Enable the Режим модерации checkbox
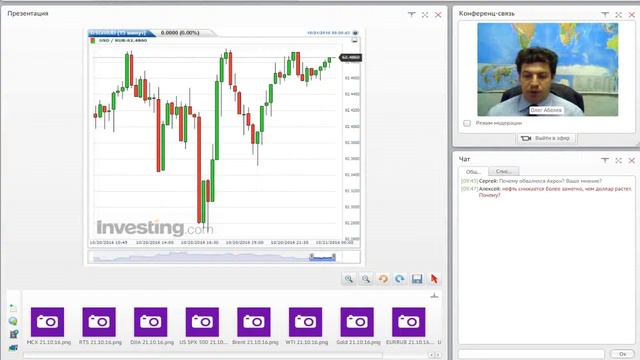640x360 pixels. (467, 123)
